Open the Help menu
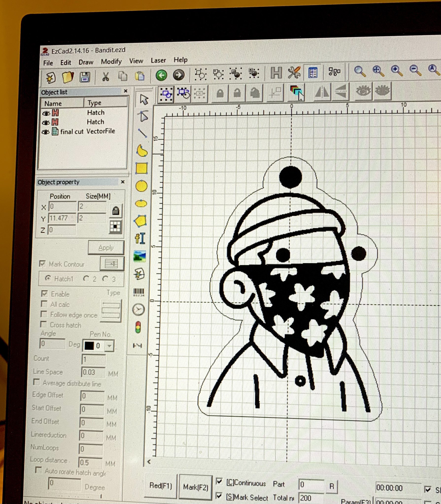The height and width of the screenshot is (504, 441). click(181, 60)
